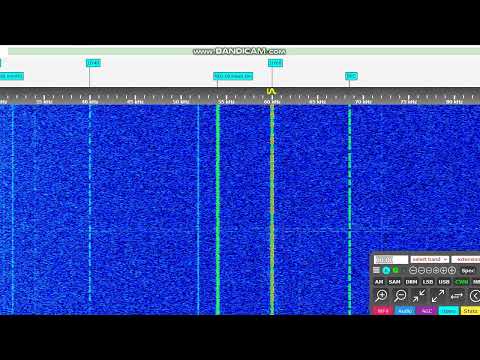Click the largest frequency step-up button
Image resolution: width=480 pixels, height=360 pixels.
pos(452,270)
